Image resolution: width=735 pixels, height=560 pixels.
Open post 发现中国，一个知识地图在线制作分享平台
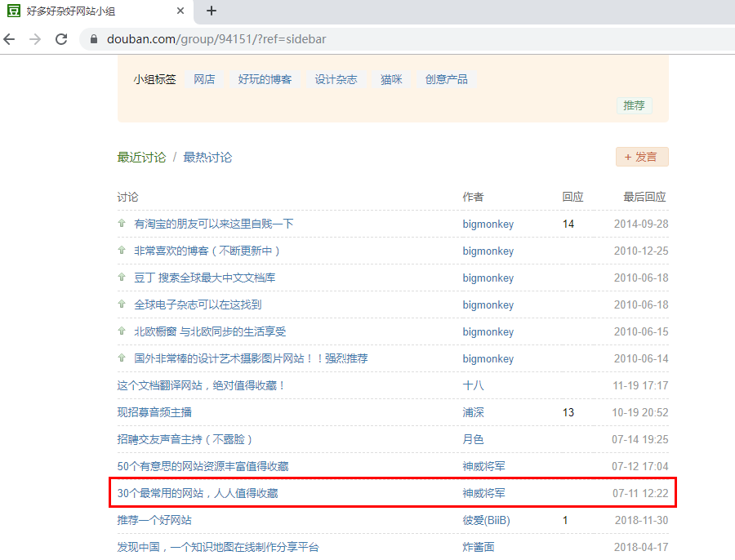coord(218,548)
